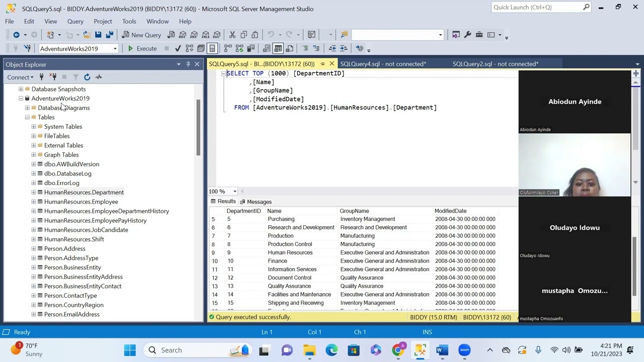Viewport: 644px width, 362px height.
Task: Click the Undo arrow icon
Action: click(x=271, y=35)
